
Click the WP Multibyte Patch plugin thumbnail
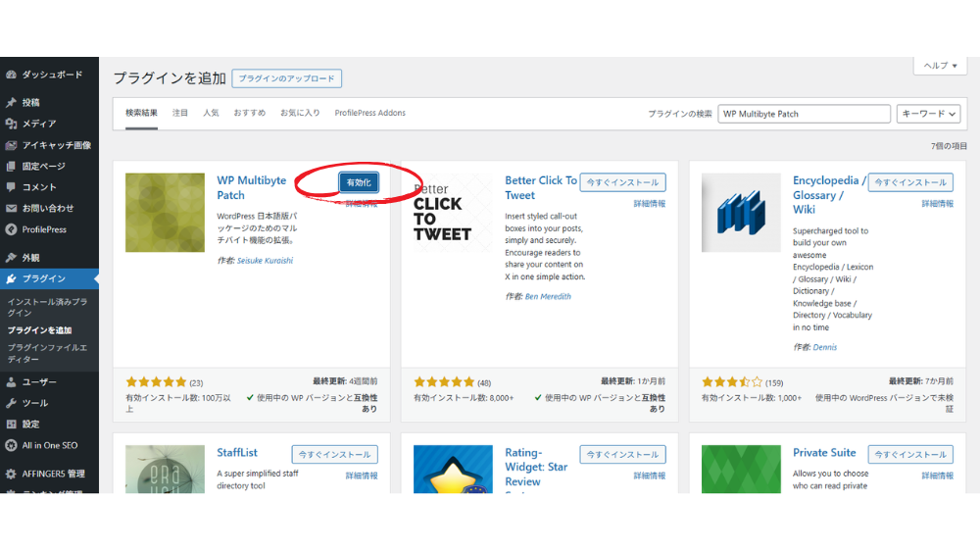point(165,213)
